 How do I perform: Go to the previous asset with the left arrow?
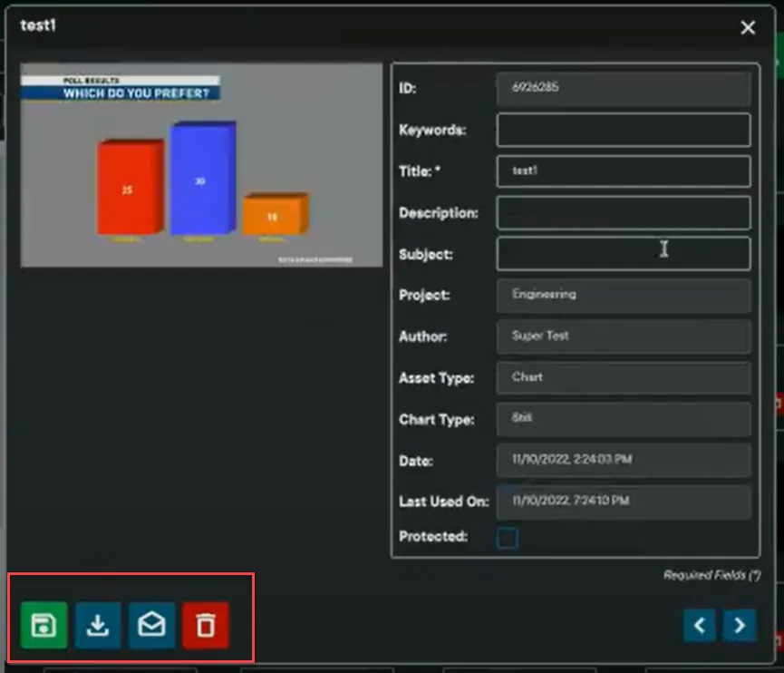tap(699, 625)
